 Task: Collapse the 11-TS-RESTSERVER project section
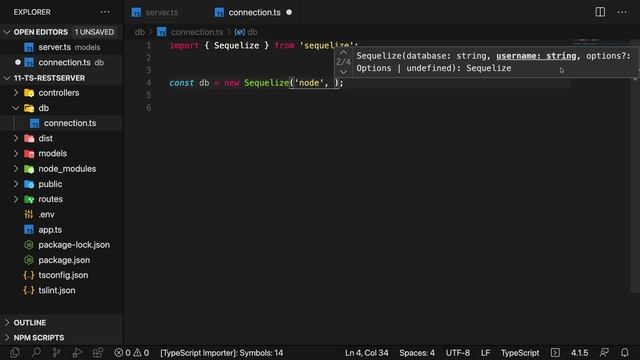point(7,78)
